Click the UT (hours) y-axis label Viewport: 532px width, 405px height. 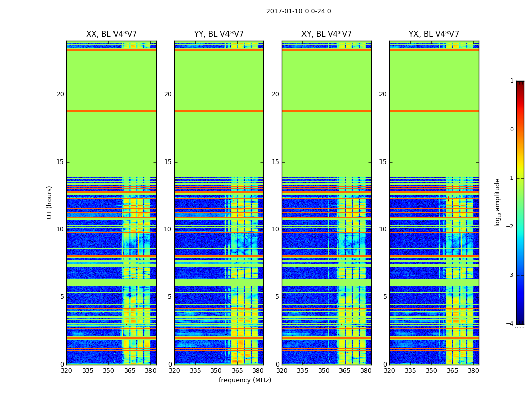click(x=50, y=202)
